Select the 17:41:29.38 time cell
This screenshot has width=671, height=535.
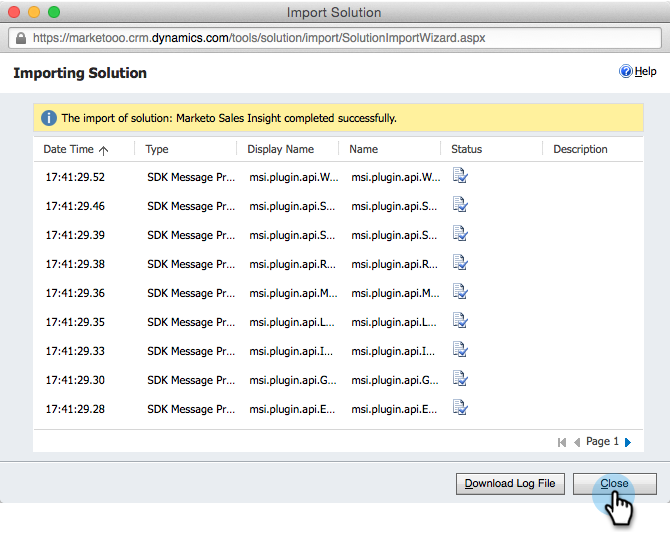click(75, 265)
